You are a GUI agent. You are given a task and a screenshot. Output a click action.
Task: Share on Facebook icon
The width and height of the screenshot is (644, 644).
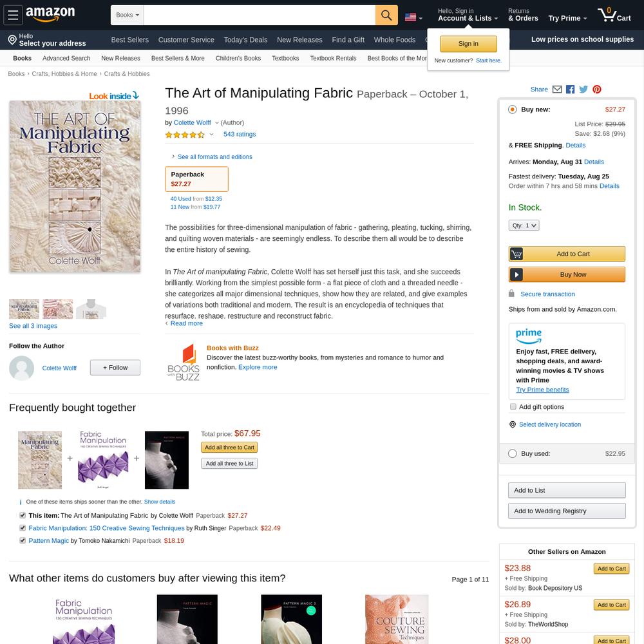[570, 89]
